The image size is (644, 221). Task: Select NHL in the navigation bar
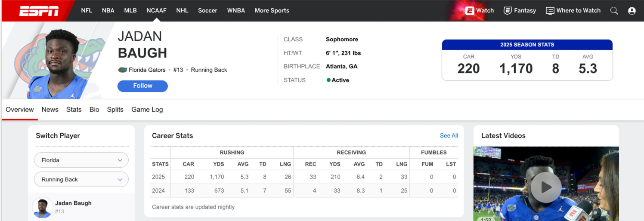(182, 11)
